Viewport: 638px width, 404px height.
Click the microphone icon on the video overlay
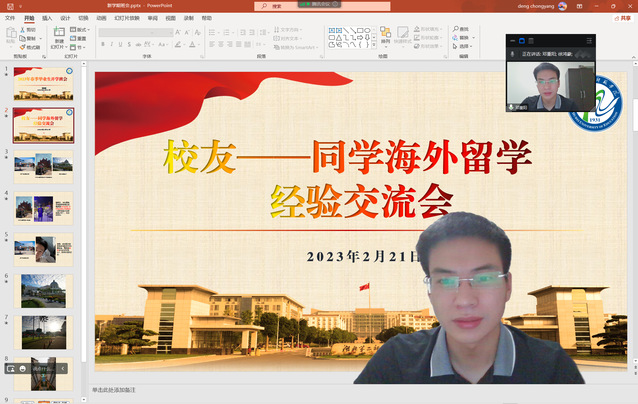(x=513, y=106)
